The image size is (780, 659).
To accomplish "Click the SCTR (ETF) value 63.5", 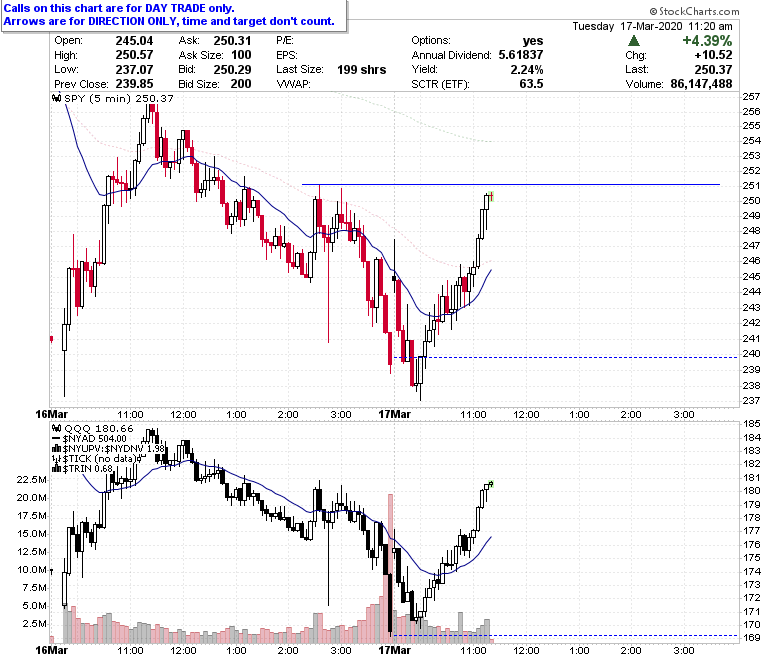I will [531, 84].
